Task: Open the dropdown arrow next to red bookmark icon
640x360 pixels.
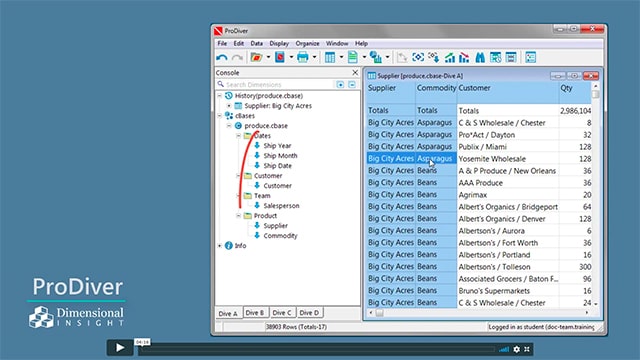Action: click(291, 58)
